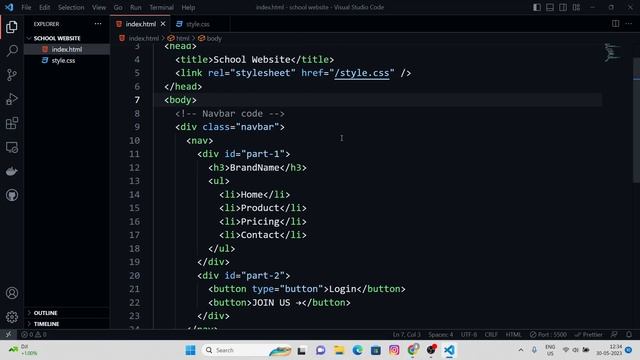Open the Source Control view
The image size is (640, 360).
(x=12, y=75)
